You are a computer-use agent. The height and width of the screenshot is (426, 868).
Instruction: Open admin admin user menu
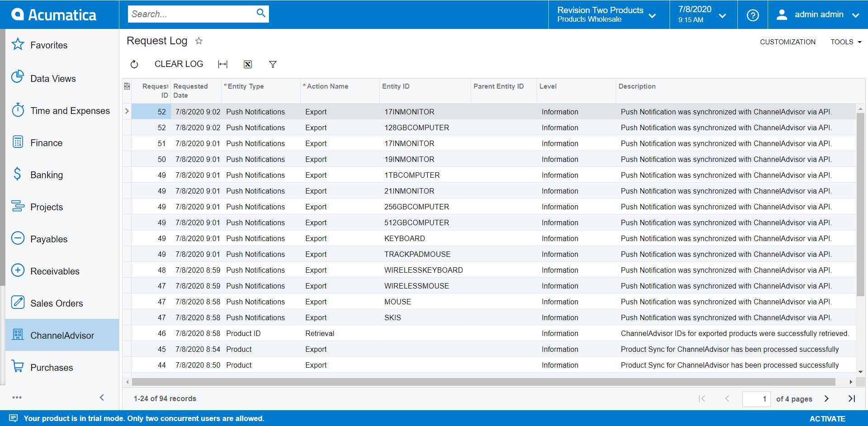click(x=817, y=14)
